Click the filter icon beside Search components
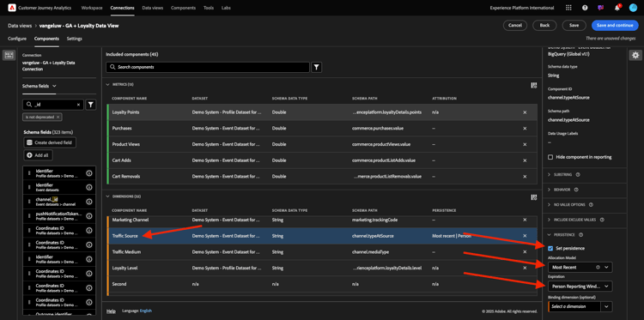The image size is (644, 320). pyautogui.click(x=316, y=67)
